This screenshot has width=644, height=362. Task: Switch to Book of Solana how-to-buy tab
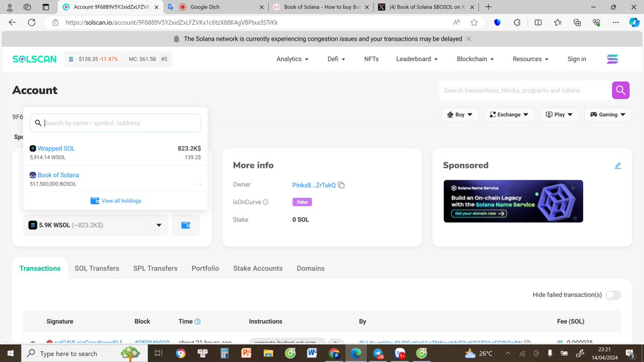click(321, 8)
